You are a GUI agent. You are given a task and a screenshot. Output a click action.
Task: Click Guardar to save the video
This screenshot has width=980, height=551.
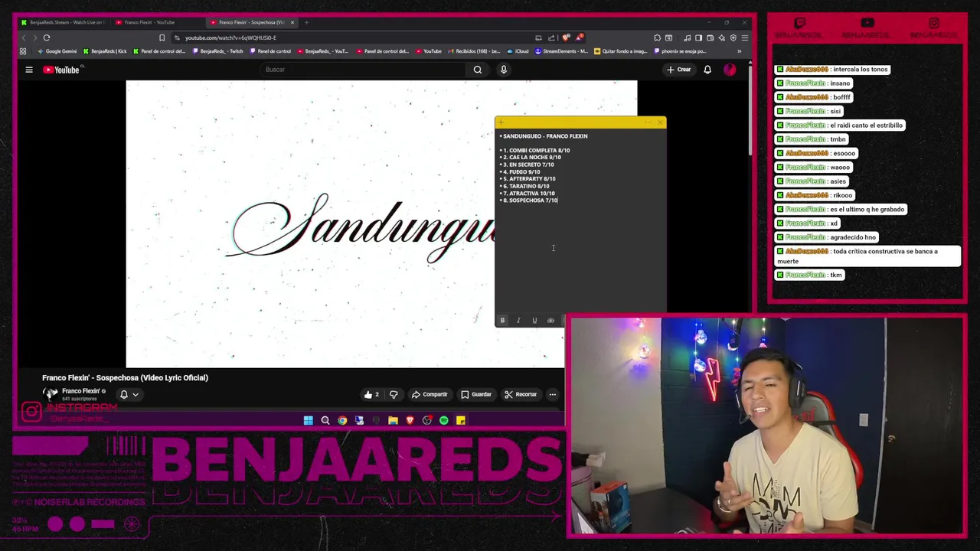476,394
